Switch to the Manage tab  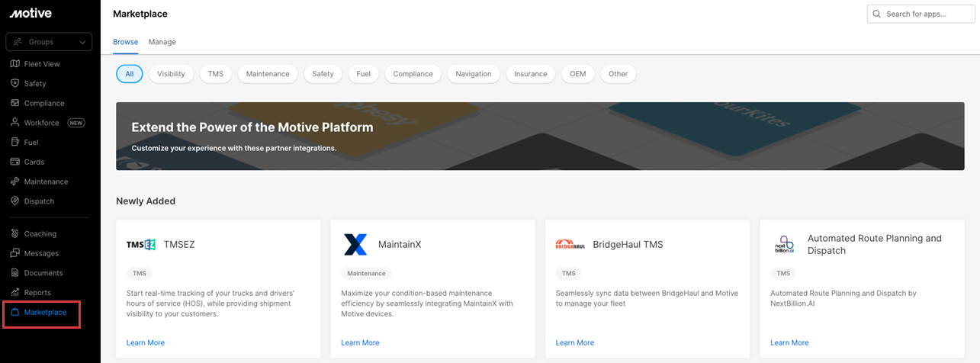162,42
